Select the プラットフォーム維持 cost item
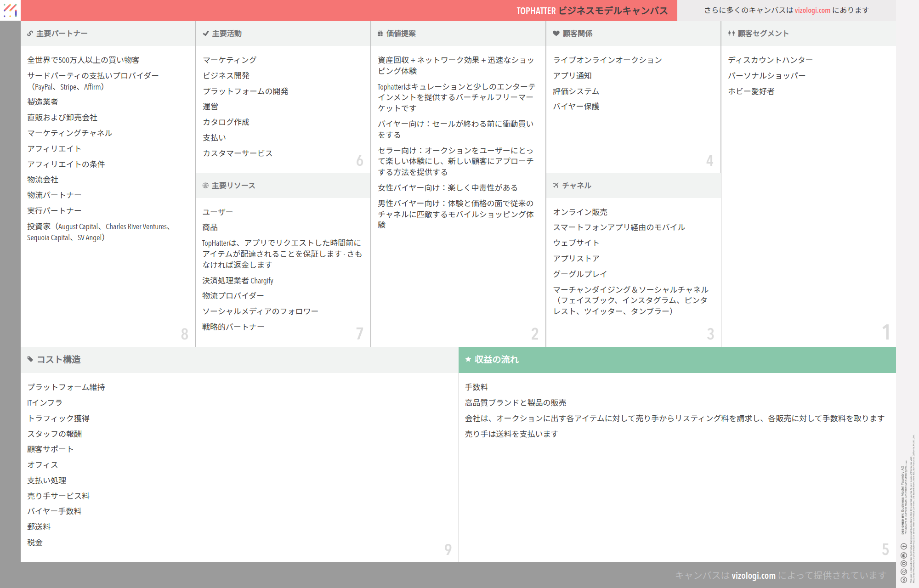Screen dimensions: 919x588 click(66, 387)
